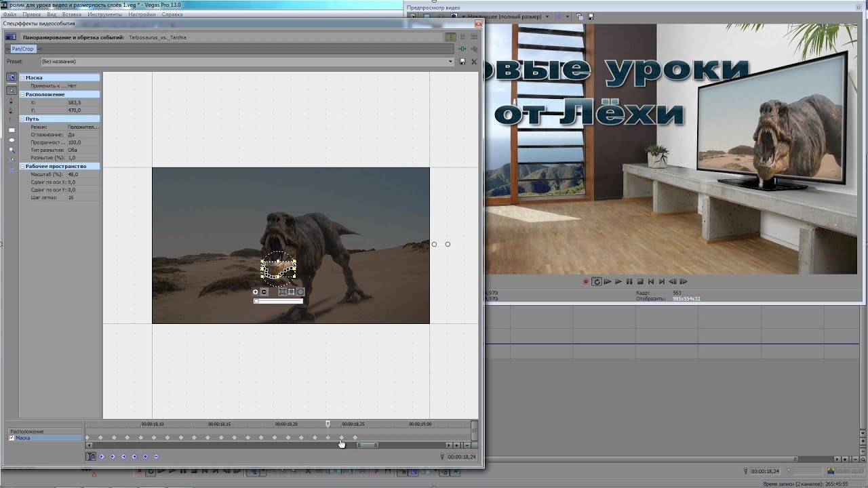
Task: Open the Инструменты menu
Action: point(104,14)
